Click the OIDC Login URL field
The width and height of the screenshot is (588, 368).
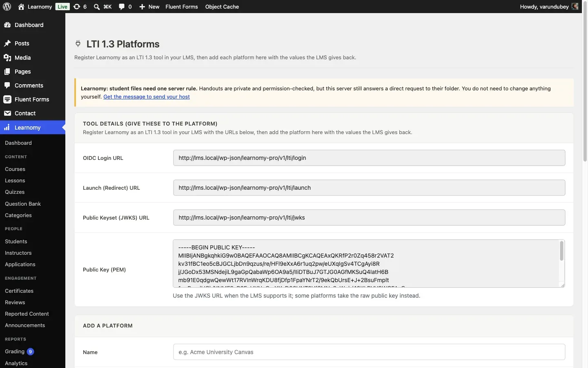pyautogui.click(x=369, y=158)
